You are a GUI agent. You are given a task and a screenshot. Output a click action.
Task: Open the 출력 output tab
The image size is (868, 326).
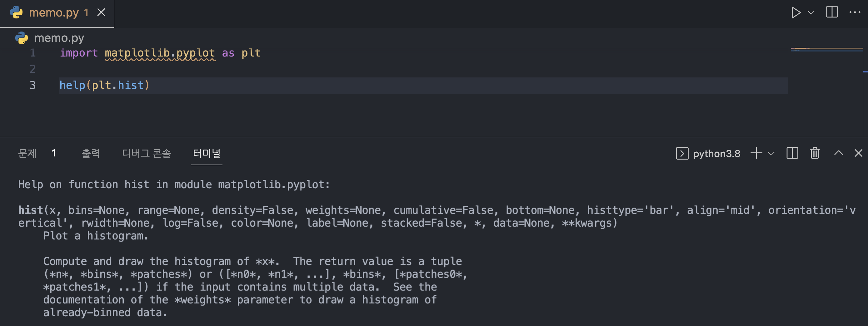pos(91,154)
